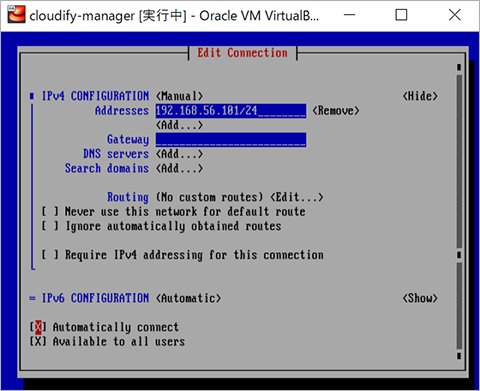Add a Search domains entry
This screenshot has width=480, height=391.
[x=179, y=168]
